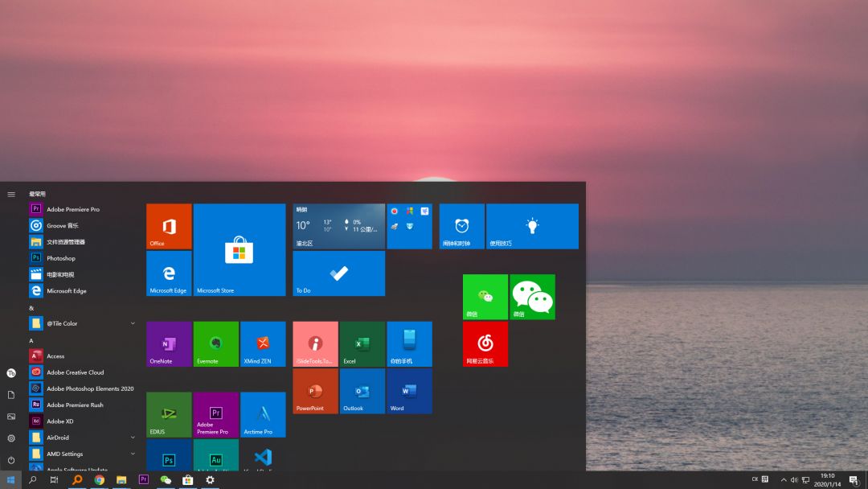Open Adobe Creative Cloud in app list
This screenshot has height=489, width=868.
coord(82,372)
